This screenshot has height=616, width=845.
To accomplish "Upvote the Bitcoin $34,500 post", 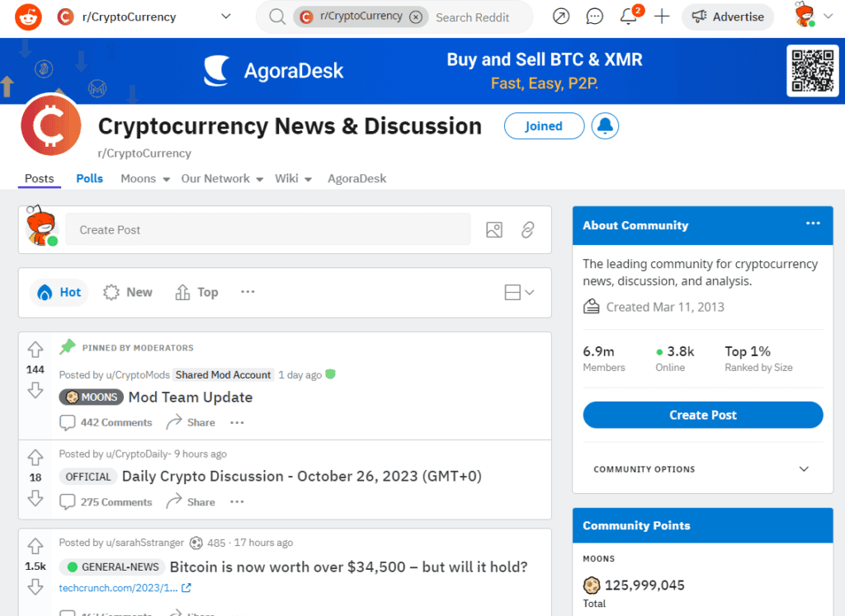I will (35, 546).
